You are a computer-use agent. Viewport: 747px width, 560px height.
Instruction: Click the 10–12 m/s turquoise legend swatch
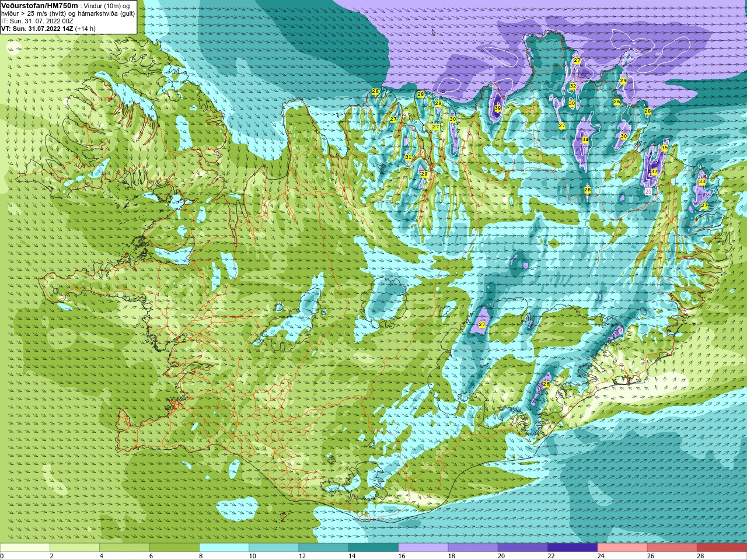coord(274,548)
